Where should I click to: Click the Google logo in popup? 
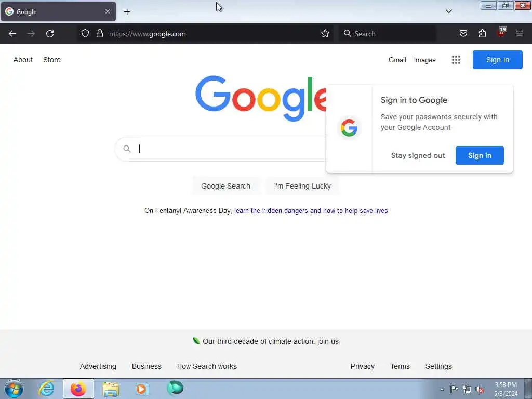349,128
